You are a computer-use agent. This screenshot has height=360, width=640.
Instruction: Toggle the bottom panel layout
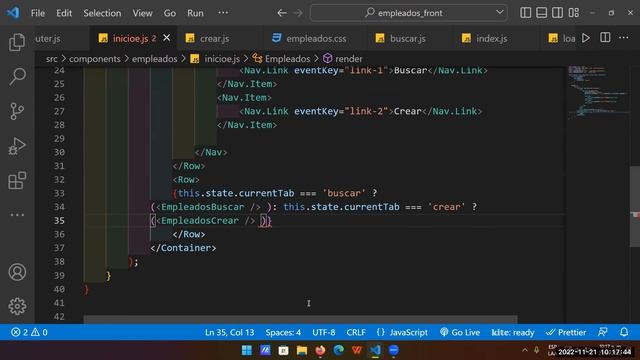(x=542, y=13)
